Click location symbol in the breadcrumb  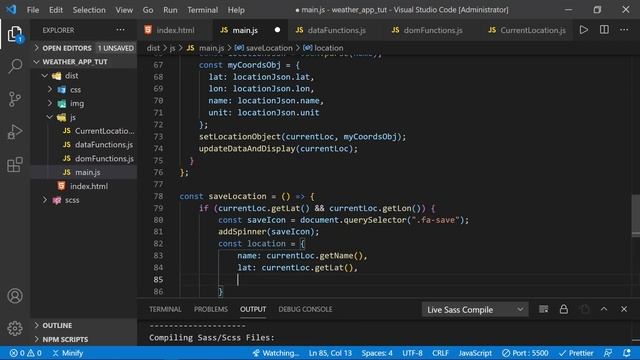pyautogui.click(x=323, y=48)
